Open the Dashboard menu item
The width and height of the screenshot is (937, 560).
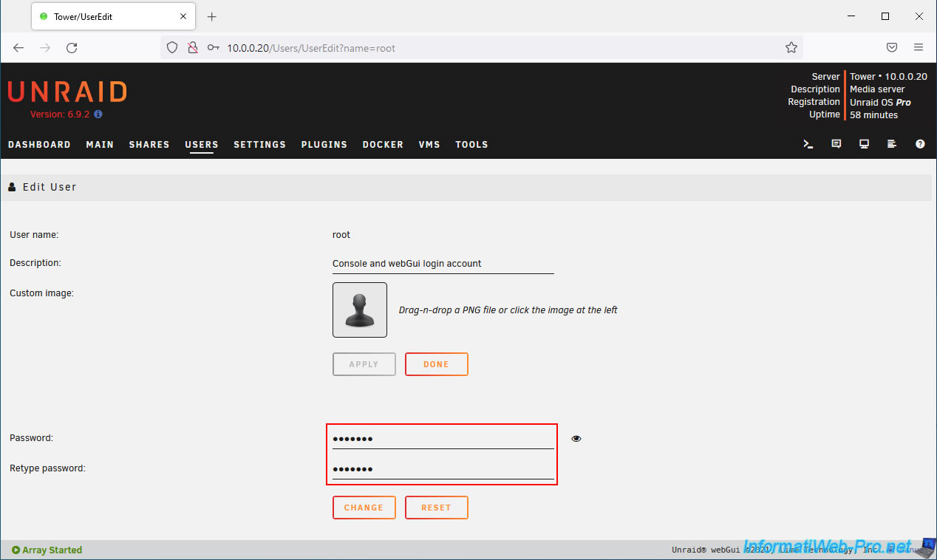(x=39, y=145)
